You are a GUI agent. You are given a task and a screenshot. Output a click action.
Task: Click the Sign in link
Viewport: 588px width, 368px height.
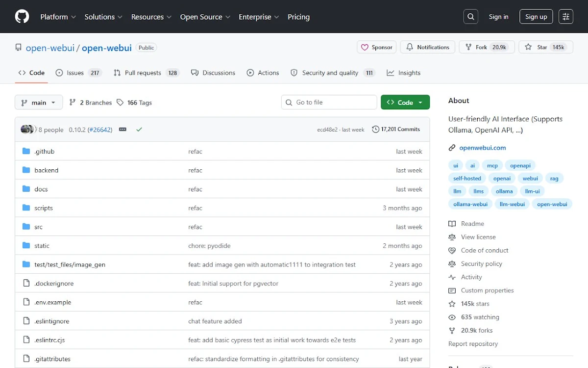[498, 17]
